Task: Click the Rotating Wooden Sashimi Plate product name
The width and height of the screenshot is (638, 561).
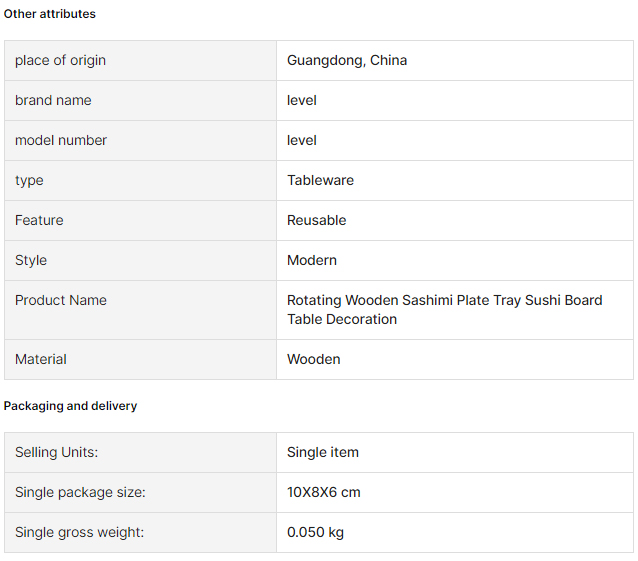Action: click(444, 310)
